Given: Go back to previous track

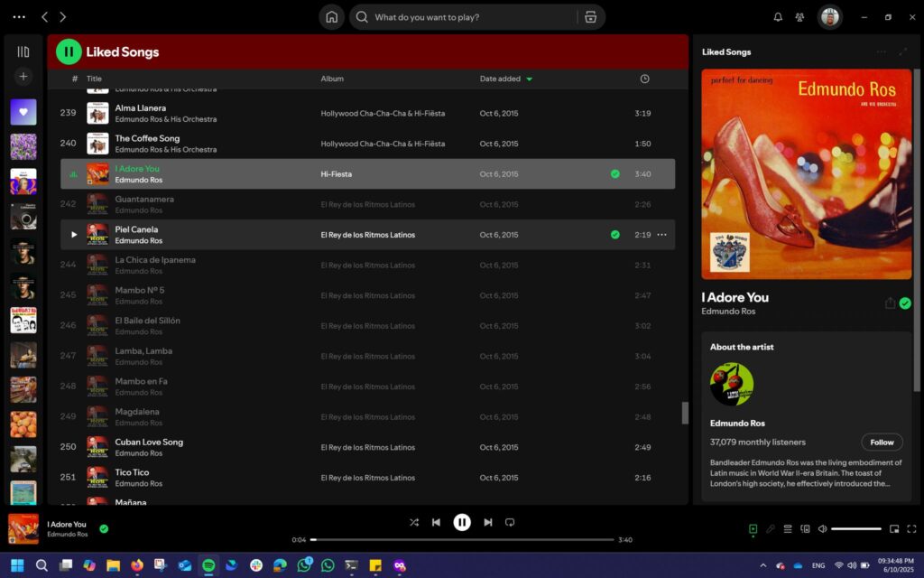Looking at the screenshot, I should tap(436, 522).
